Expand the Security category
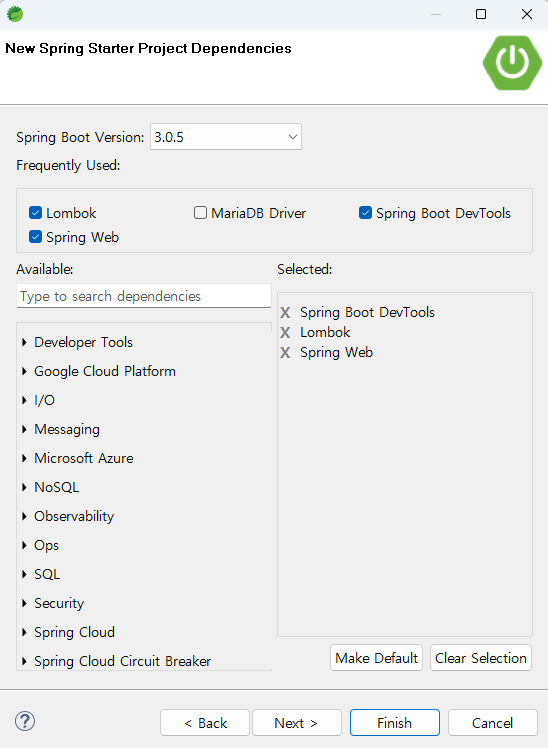 [24, 603]
